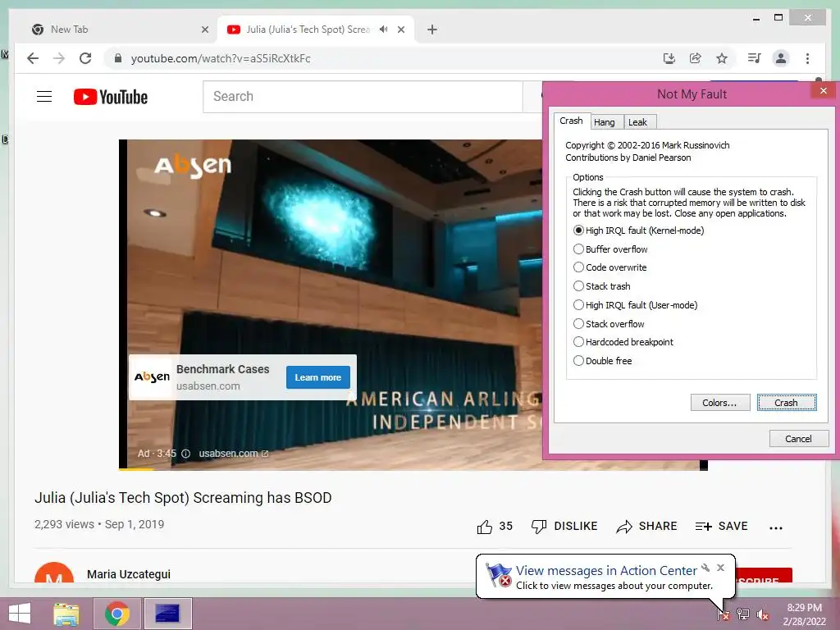Reload the YouTube page
The height and width of the screenshot is (630, 840).
(85, 58)
